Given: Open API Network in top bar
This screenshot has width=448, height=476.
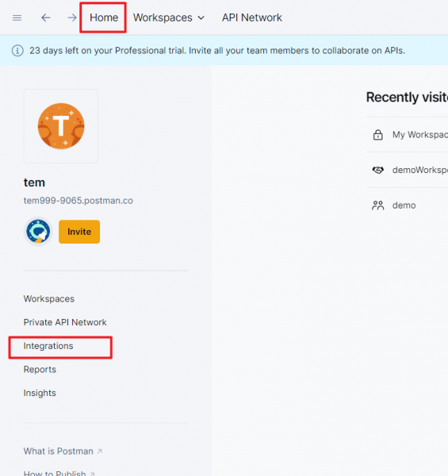Looking at the screenshot, I should click(252, 17).
